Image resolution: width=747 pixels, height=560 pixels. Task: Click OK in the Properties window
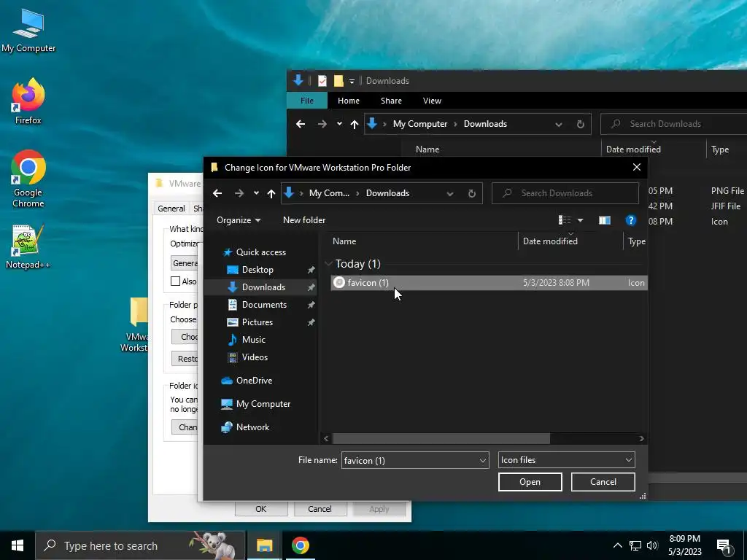pos(260,508)
